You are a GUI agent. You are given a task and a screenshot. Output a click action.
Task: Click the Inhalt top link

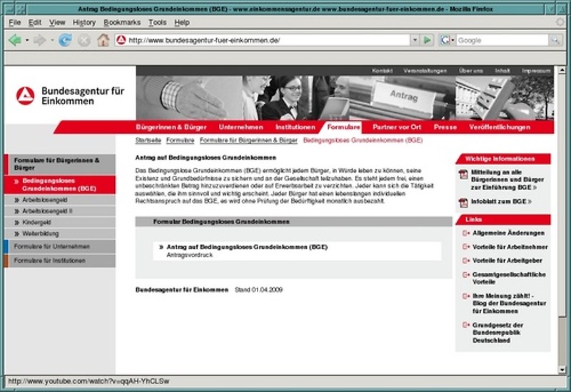click(502, 71)
